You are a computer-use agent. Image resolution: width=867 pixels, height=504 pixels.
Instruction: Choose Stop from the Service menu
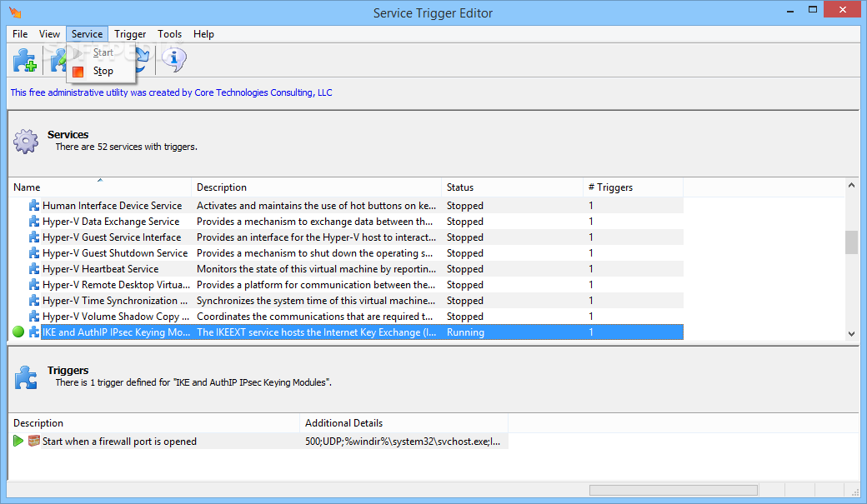(101, 71)
